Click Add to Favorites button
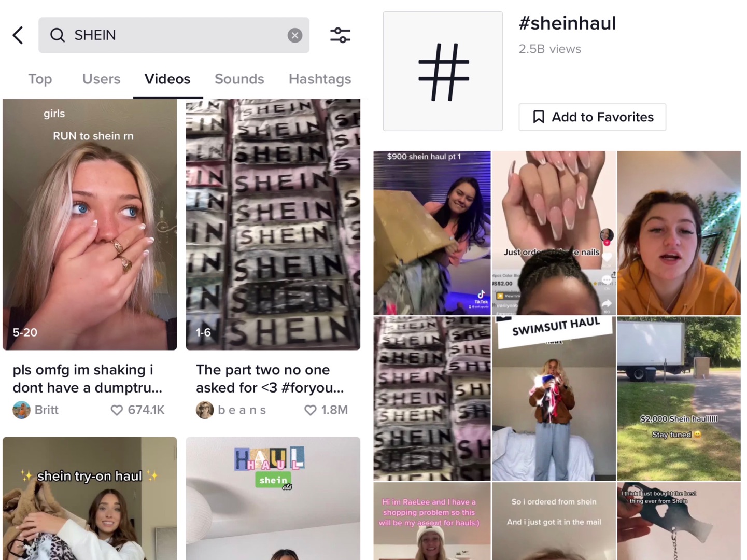This screenshot has width=747, height=560. pos(593,117)
